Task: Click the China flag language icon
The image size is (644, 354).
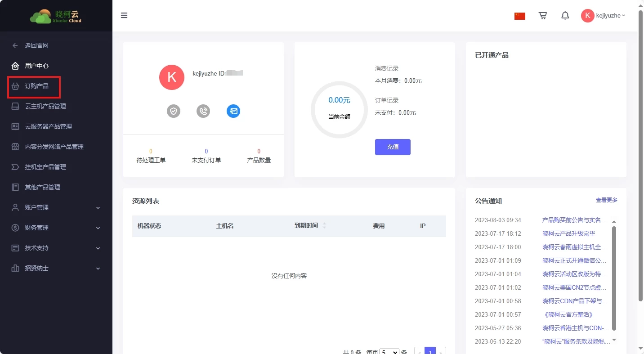Action: [520, 16]
